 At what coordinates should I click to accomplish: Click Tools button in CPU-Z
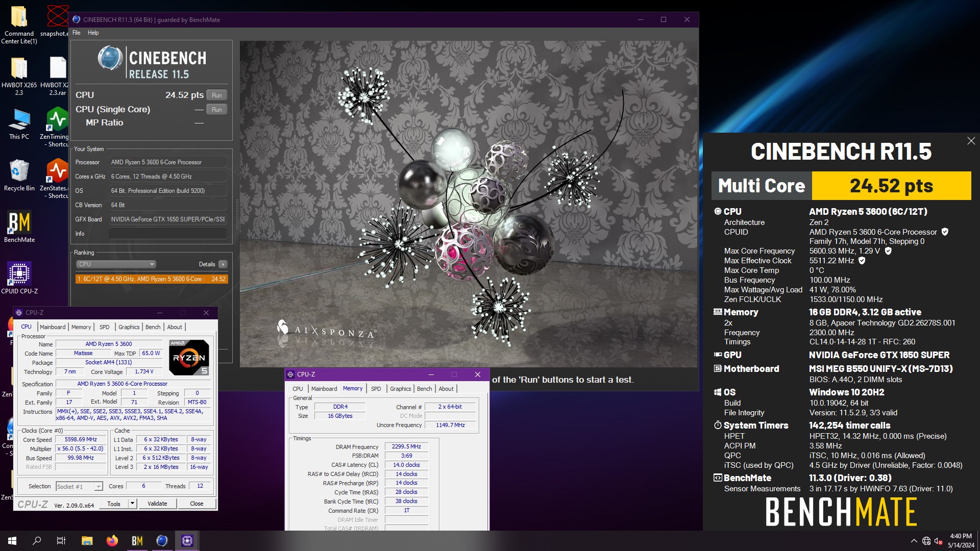coord(113,504)
